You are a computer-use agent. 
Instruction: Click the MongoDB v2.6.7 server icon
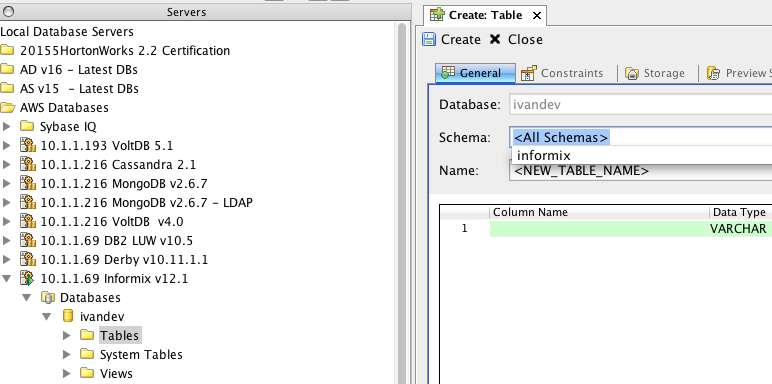pos(28,183)
